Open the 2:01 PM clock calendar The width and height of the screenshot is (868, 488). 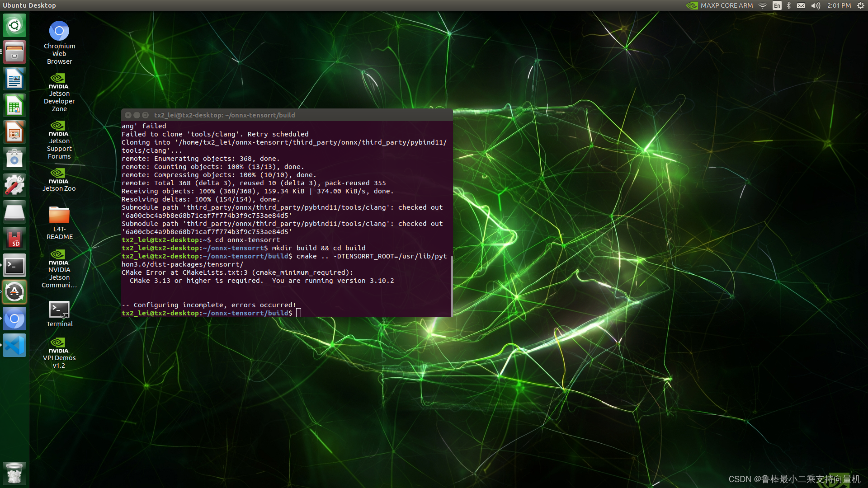click(x=839, y=5)
